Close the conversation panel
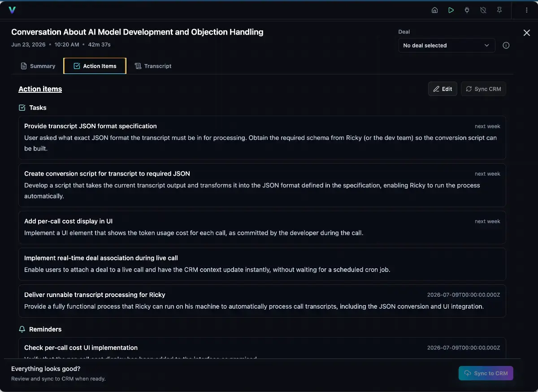538x392 pixels. [527, 33]
